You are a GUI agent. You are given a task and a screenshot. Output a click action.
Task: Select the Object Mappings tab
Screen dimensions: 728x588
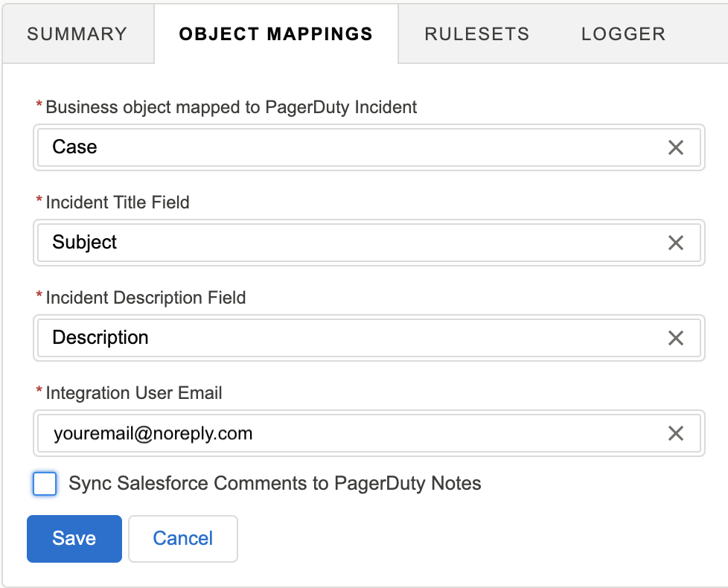point(275,34)
